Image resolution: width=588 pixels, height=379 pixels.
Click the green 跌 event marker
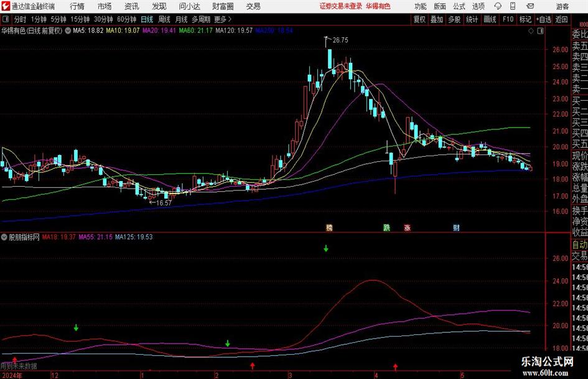tap(386, 227)
